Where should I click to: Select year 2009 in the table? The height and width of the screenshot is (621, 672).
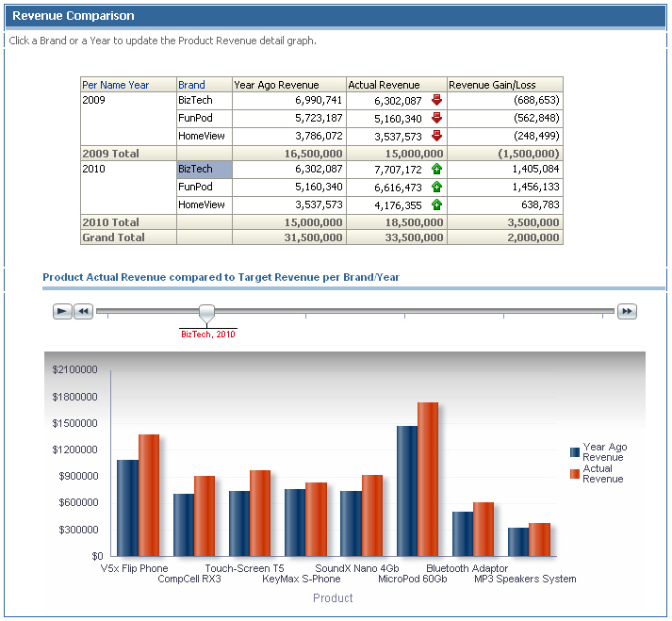click(x=93, y=100)
